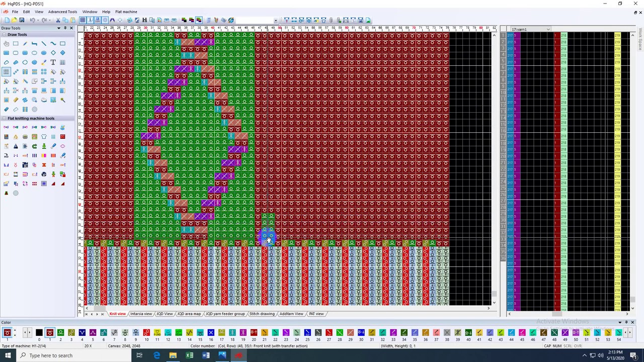Switch to the PAT view tab
The width and height of the screenshot is (644, 362).
pyautogui.click(x=316, y=314)
